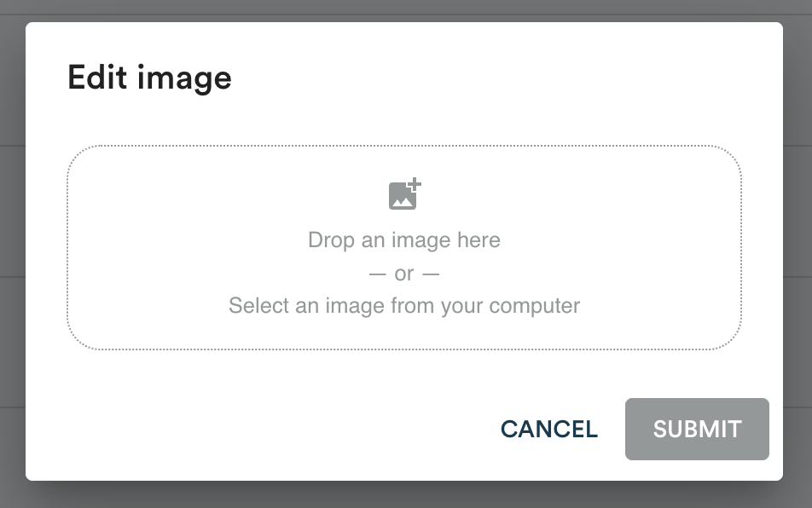Click the dimmed backdrop below the dialog
Image resolution: width=812 pixels, height=508 pixels.
tap(404, 495)
